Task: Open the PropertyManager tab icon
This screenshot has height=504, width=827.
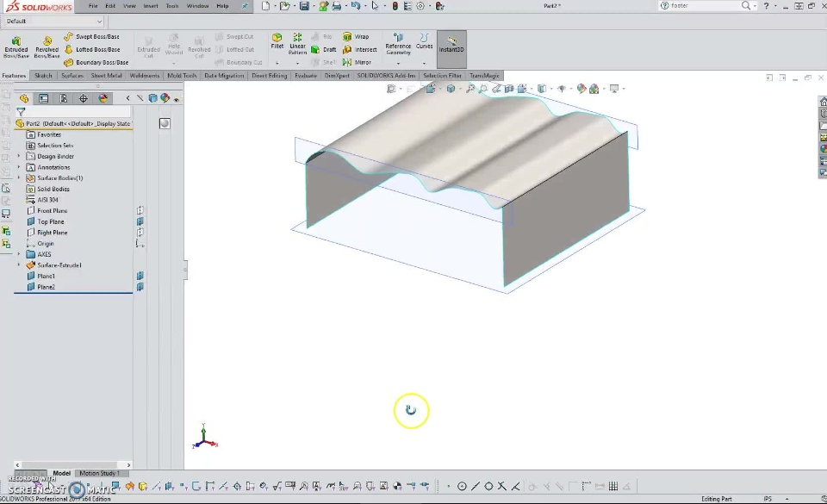Action: (43, 98)
